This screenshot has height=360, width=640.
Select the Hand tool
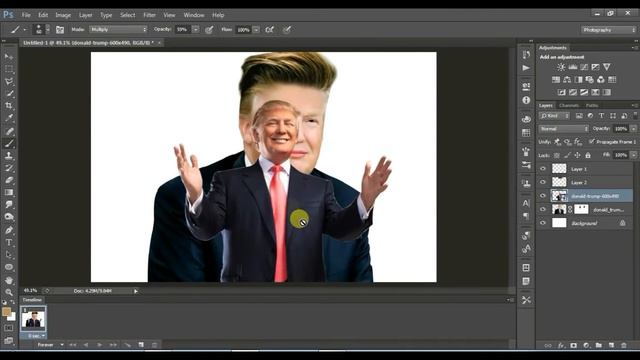pyautogui.click(x=9, y=280)
